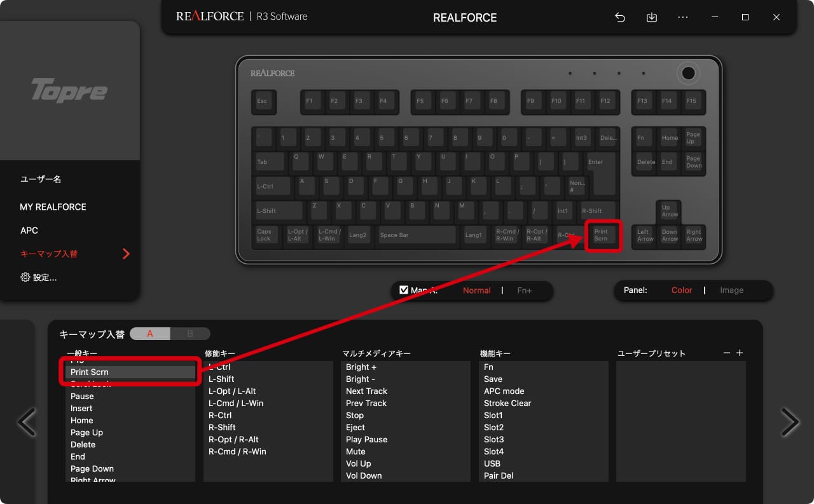Click the Space Bar key on the keyboard diagram
The width and height of the screenshot is (814, 504).
pyautogui.click(x=417, y=235)
